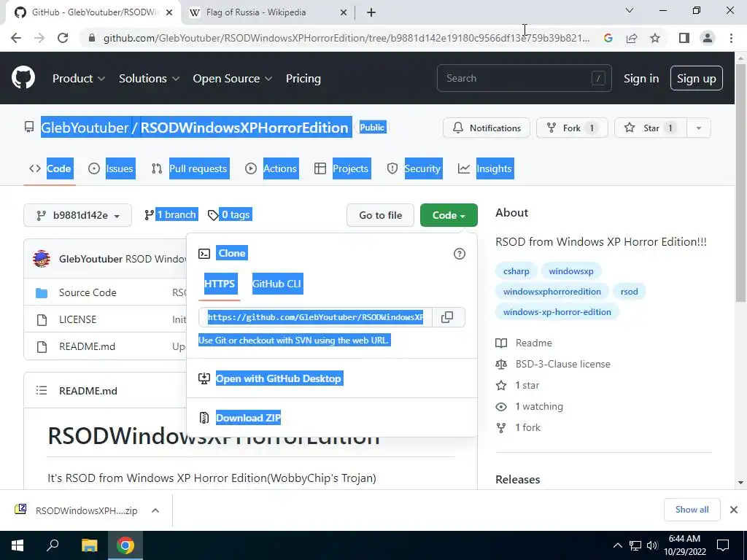
Task: Open the b9881d142e branch selector
Action: pos(77,215)
